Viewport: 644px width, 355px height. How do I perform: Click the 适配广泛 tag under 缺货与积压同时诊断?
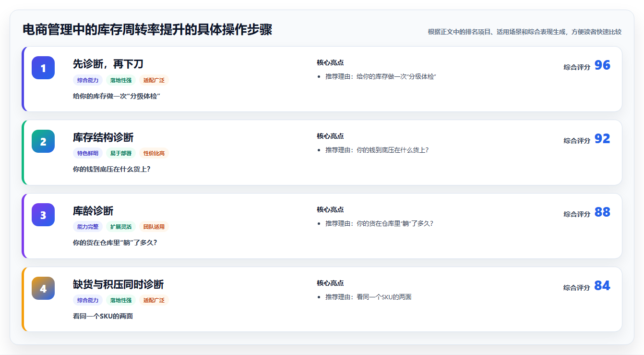154,300
